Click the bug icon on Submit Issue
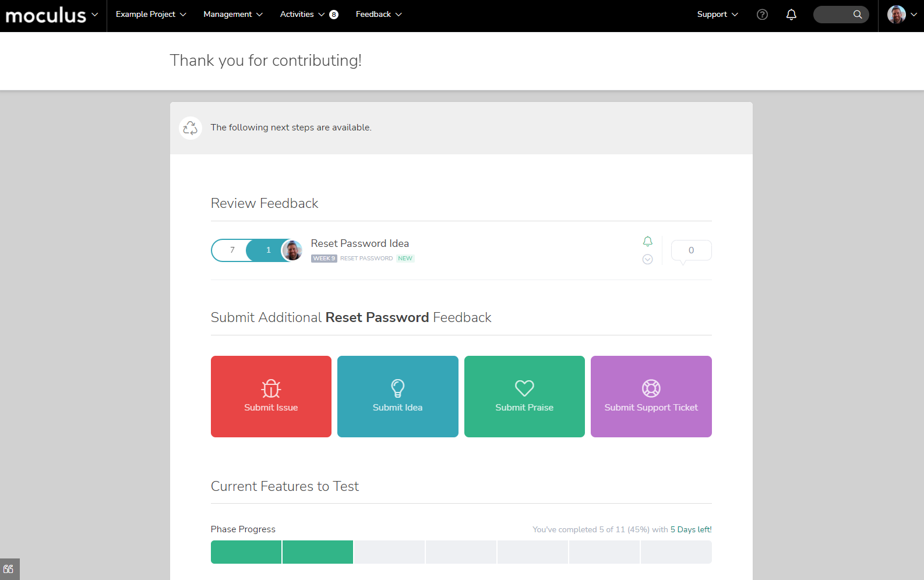 tap(271, 388)
